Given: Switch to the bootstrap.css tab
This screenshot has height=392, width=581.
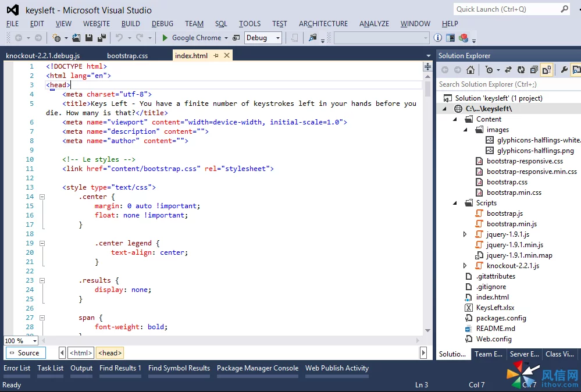Looking at the screenshot, I should coord(127,56).
